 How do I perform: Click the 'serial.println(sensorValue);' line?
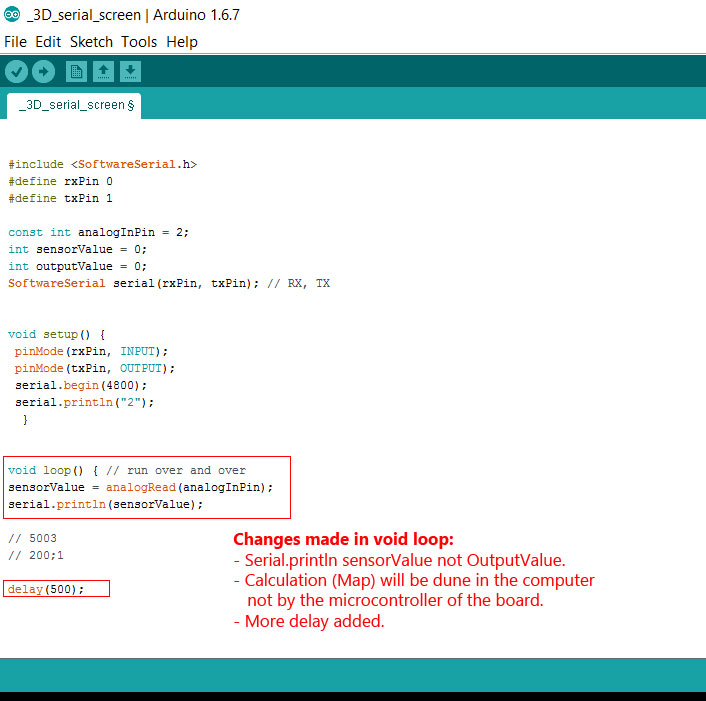pyautogui.click(x=105, y=504)
